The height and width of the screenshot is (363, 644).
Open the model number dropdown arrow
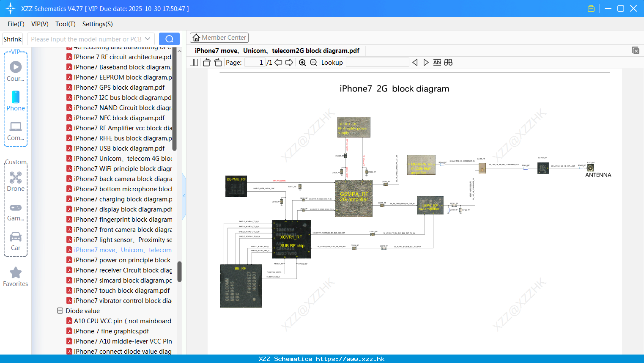148,39
